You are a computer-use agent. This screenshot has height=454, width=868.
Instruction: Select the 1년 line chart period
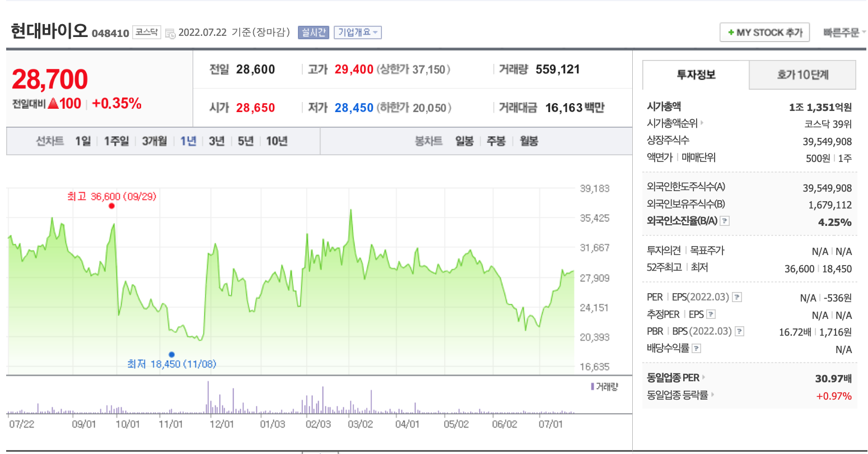tap(188, 141)
